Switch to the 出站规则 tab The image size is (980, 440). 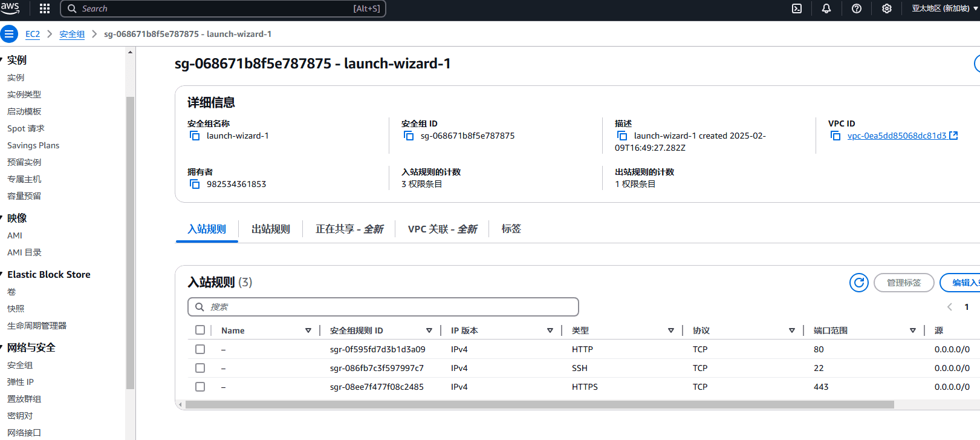(271, 229)
